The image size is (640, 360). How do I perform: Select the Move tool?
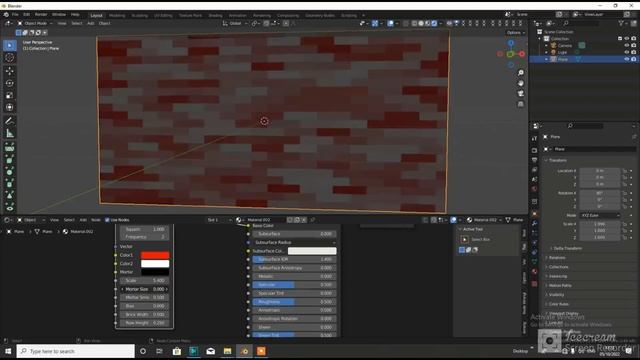pos(10,71)
